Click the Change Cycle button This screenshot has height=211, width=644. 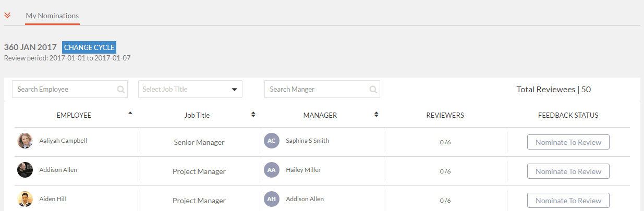(89, 47)
